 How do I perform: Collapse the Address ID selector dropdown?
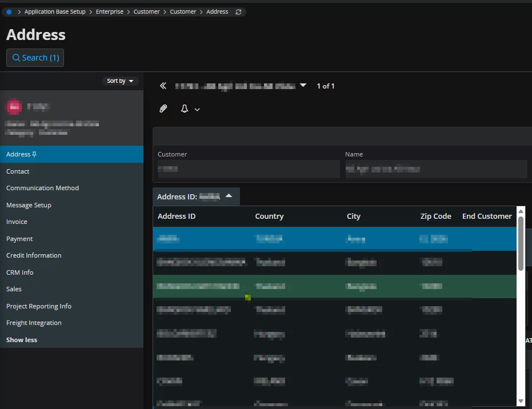coord(229,196)
